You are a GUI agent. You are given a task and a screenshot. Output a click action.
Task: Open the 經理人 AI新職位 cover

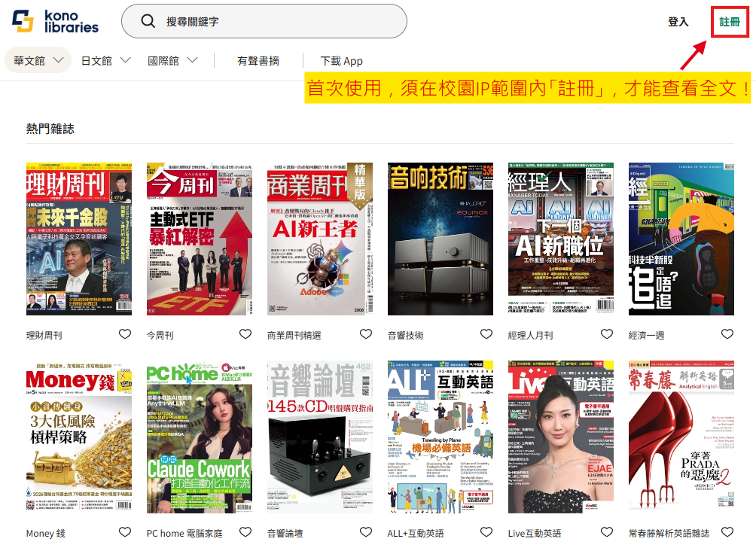561,239
